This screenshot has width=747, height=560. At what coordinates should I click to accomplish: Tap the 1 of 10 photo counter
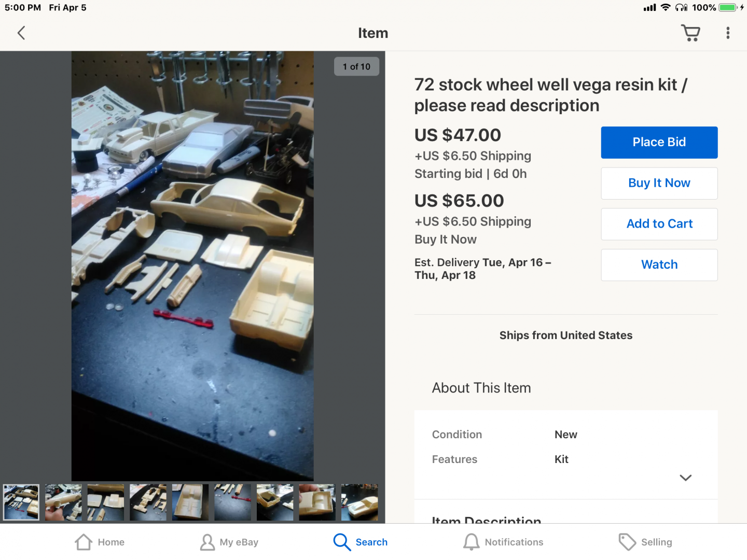click(x=356, y=66)
